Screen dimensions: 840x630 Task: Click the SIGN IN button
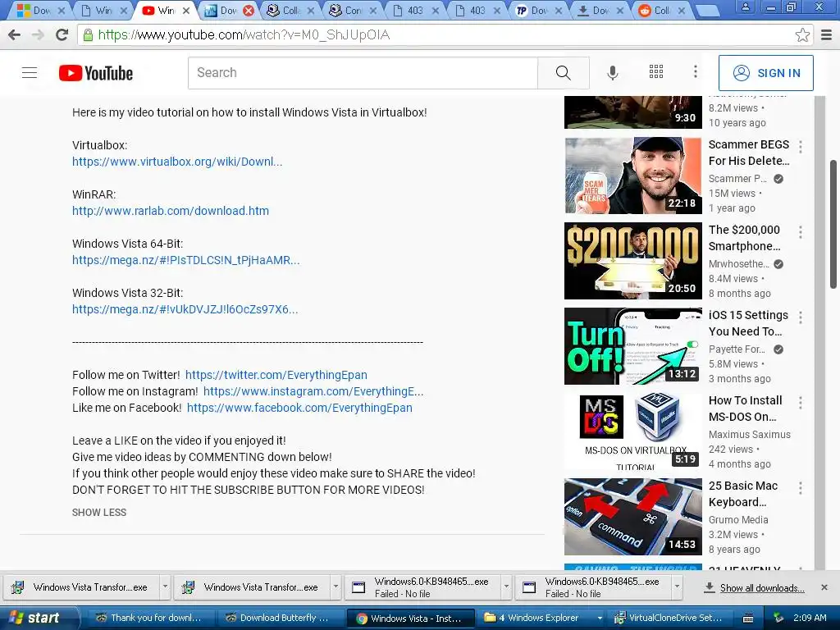click(765, 73)
